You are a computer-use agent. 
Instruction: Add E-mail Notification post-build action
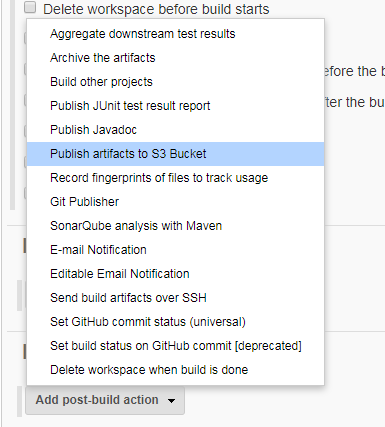[x=175, y=250]
